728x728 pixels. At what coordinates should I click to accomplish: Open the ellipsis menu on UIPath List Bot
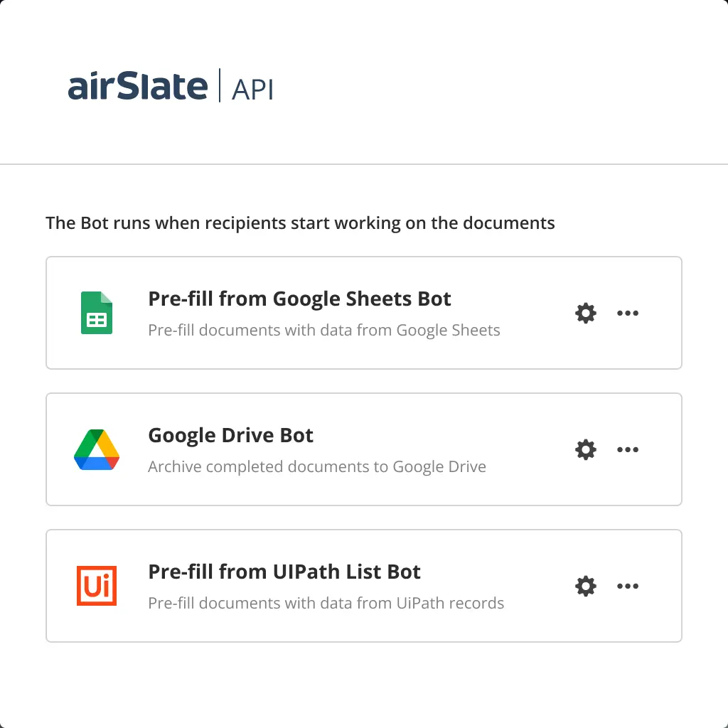(628, 586)
